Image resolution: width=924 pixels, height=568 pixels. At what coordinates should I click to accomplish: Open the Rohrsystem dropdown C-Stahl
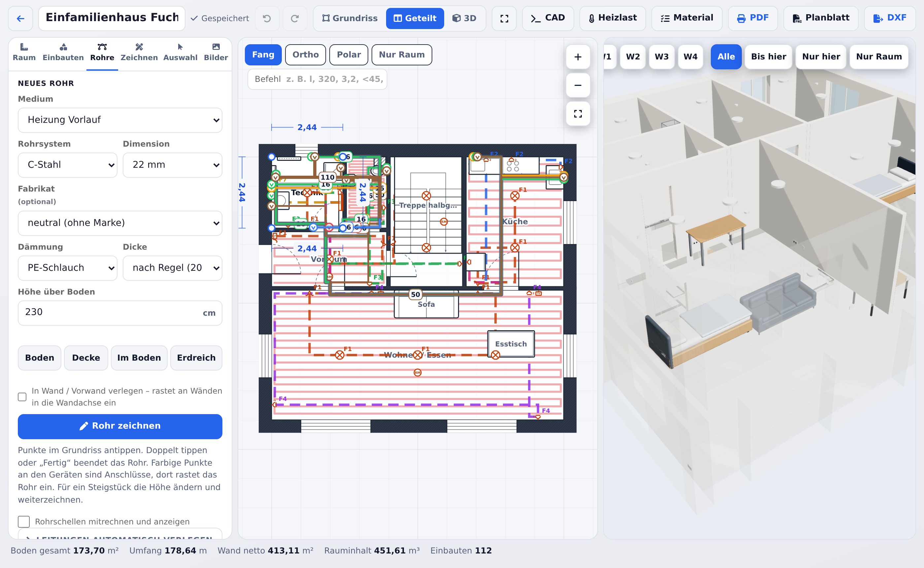click(x=68, y=165)
